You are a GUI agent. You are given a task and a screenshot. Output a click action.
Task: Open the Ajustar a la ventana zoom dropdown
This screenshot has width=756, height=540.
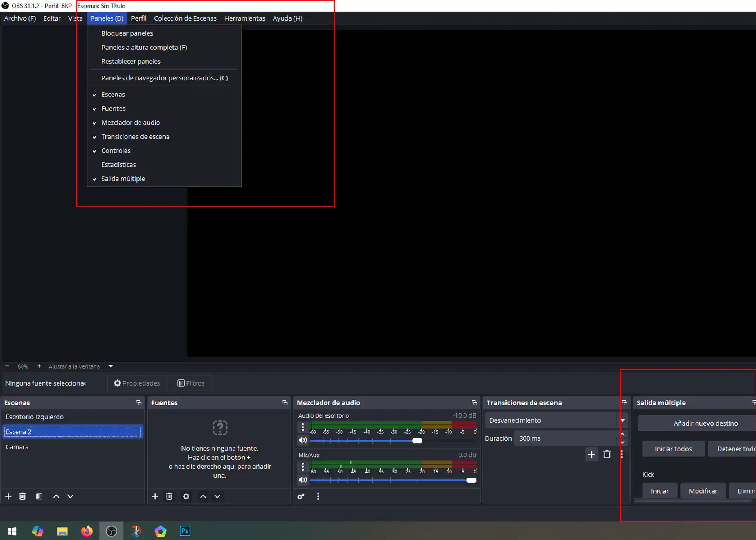111,366
